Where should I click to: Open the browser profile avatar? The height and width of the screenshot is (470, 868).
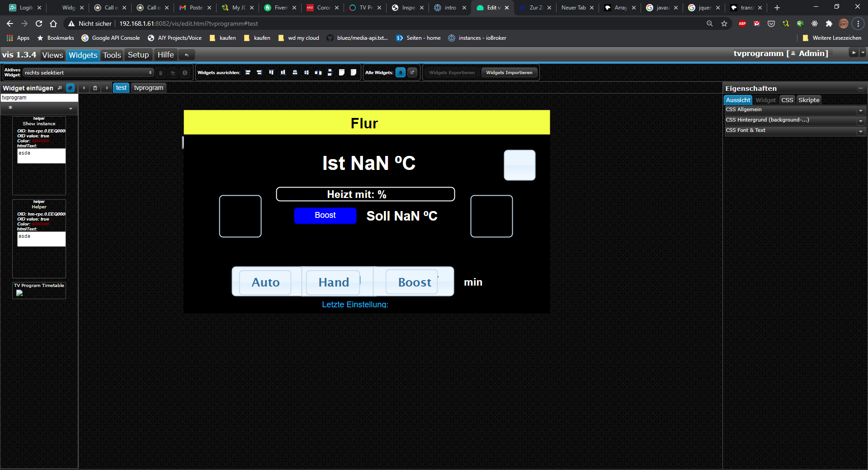pyautogui.click(x=844, y=23)
